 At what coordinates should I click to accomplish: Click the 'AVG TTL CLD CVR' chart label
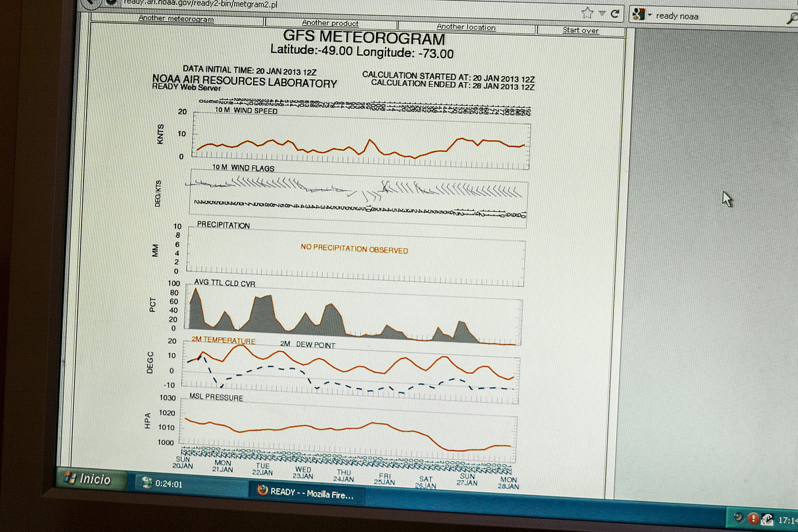224,283
